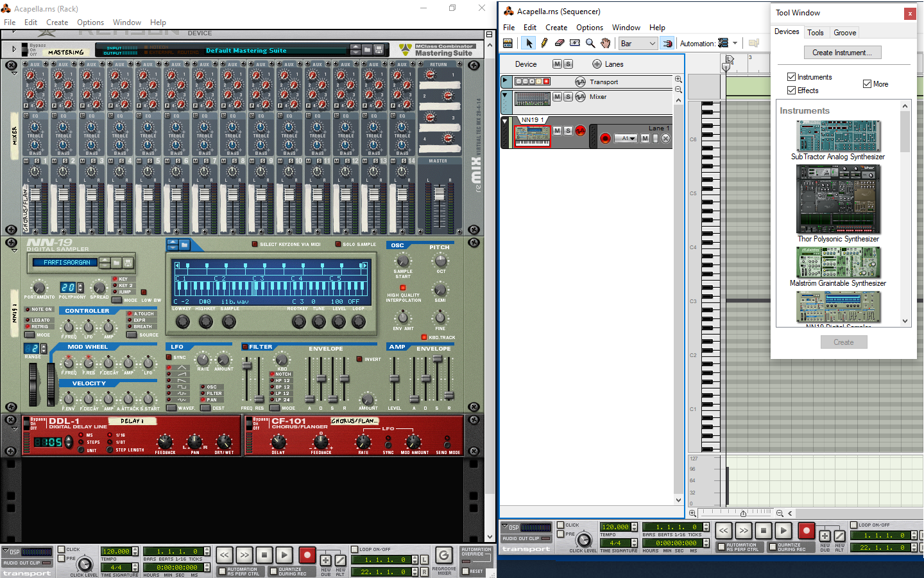Select the Pencil tool in Sequencer toolbar
Image resolution: width=924 pixels, height=578 pixels.
coord(544,43)
